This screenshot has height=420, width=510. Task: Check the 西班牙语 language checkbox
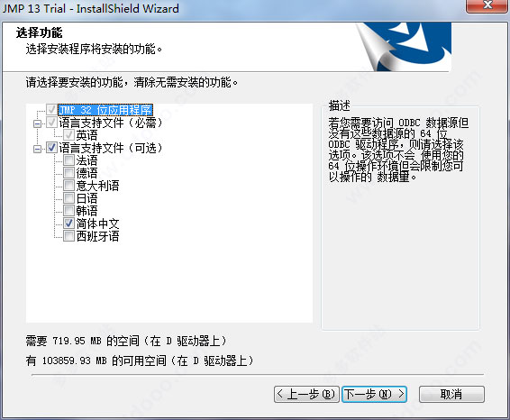pyautogui.click(x=68, y=236)
